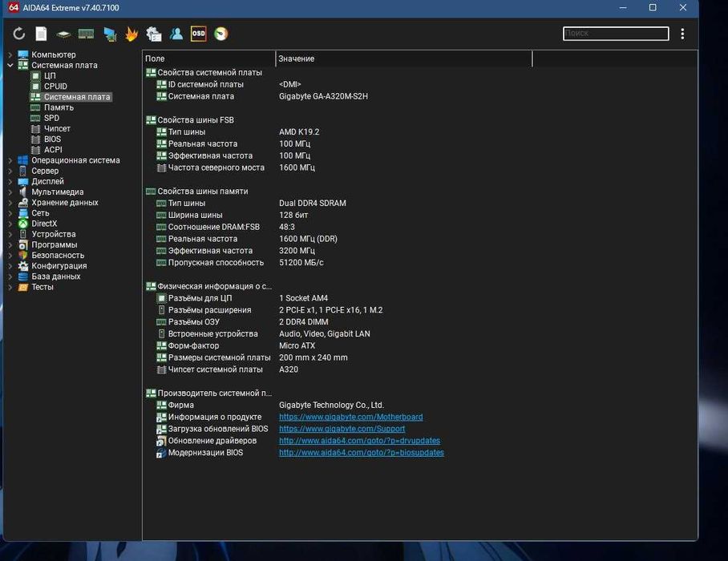
Task: Click the motherboard chip toolbar icon
Action: tap(63, 34)
